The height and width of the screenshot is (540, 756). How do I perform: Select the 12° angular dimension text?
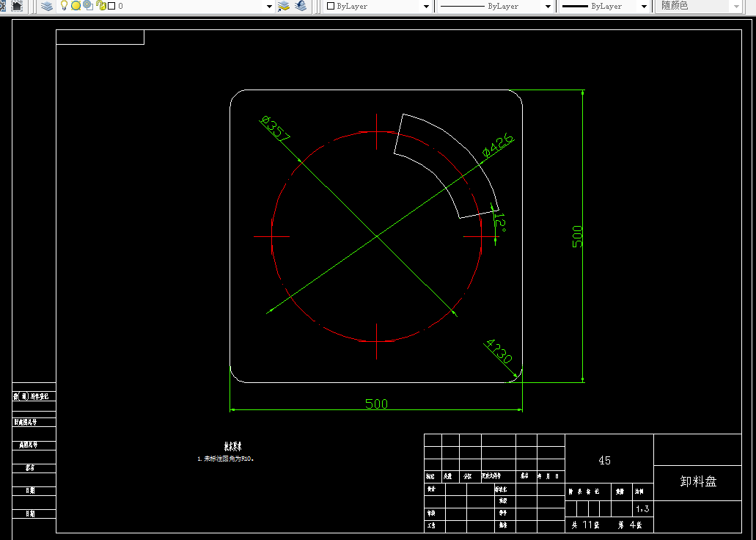tap(501, 222)
